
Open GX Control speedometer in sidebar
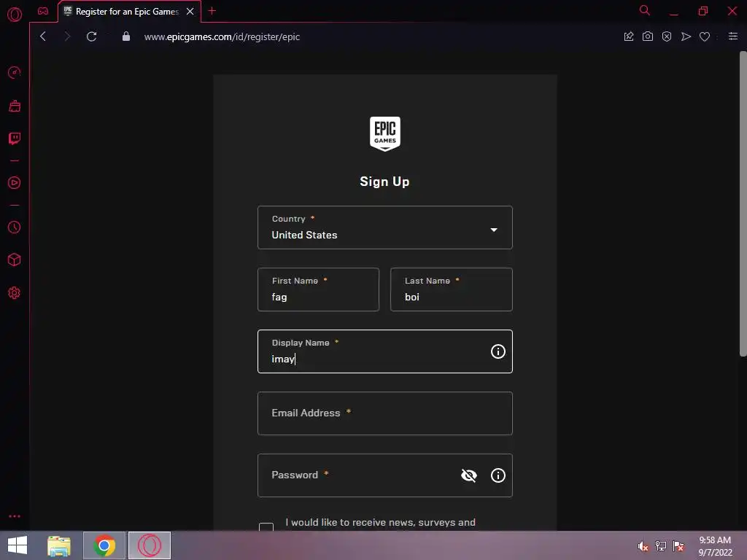click(15, 72)
